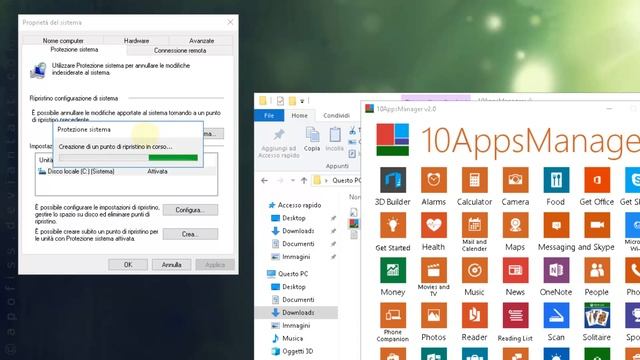Select Disco locale (C:) (Sistema) row
The height and width of the screenshot is (360, 640).
coord(126,171)
